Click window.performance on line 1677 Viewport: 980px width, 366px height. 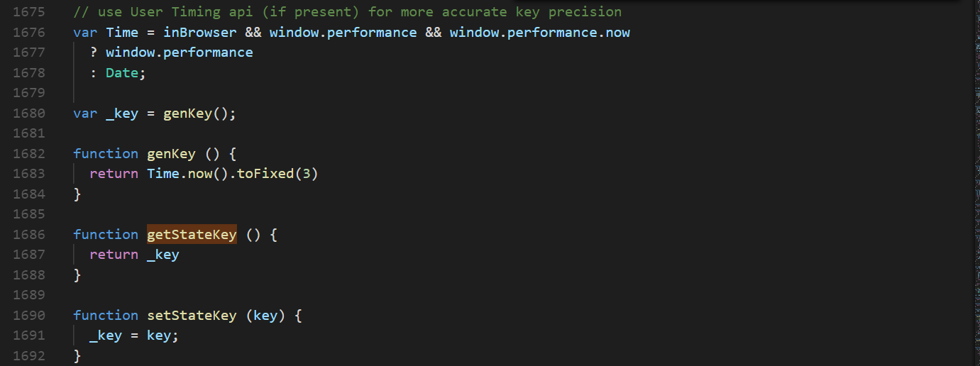179,52
